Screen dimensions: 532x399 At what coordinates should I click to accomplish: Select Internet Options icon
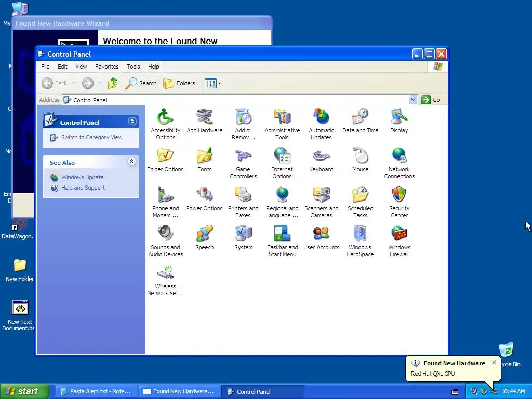[282, 163]
